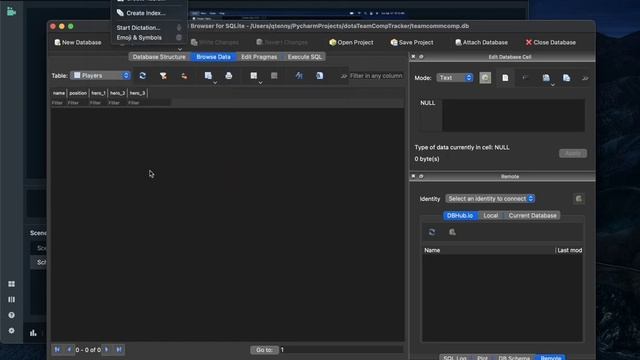
Task: Insert a new record in the table
Action: click(x=254, y=76)
